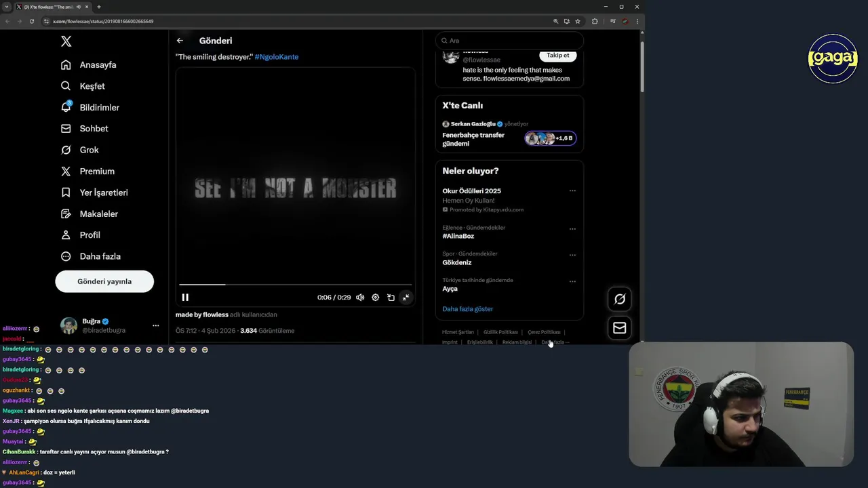
Task: Click the made by flowless attribution
Action: 202,314
